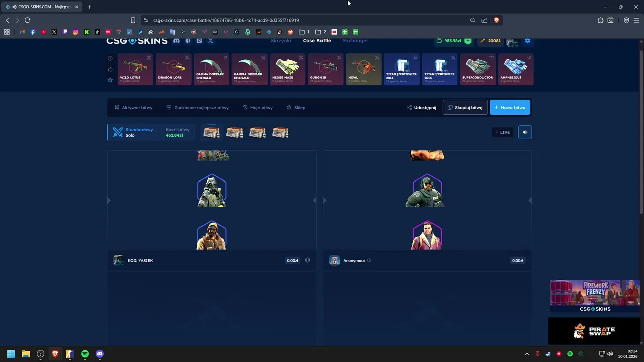The height and width of the screenshot is (362, 644).
Task: Click the emoji smiley next to KOD: YASIEK
Action: pos(307,260)
